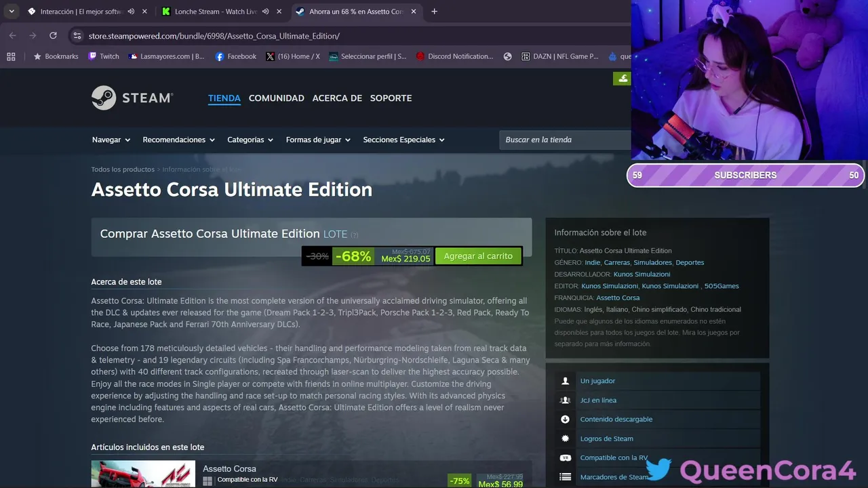Expand the Secciones Especiales dropdown

[x=403, y=140]
